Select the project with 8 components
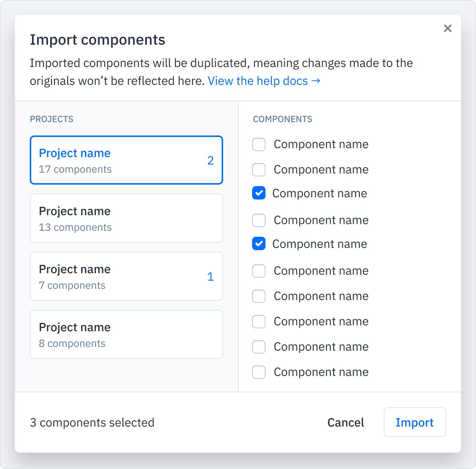The image size is (476, 469). (x=126, y=334)
